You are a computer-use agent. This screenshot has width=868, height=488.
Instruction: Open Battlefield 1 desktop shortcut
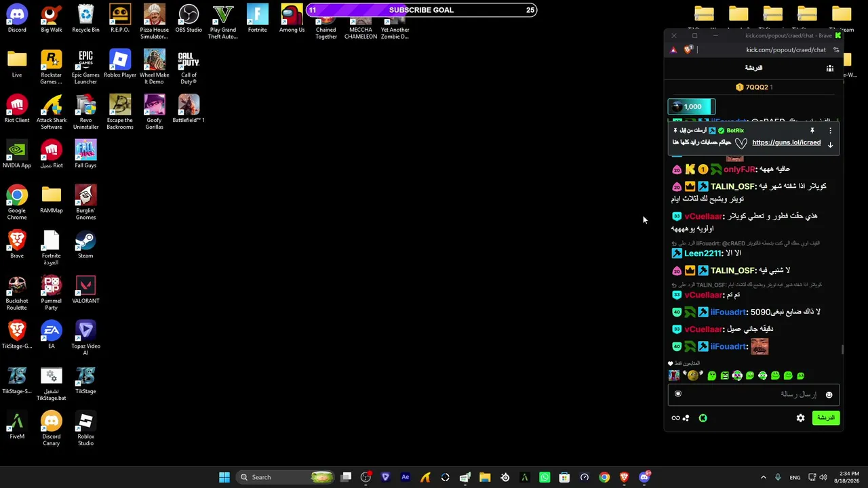189,108
